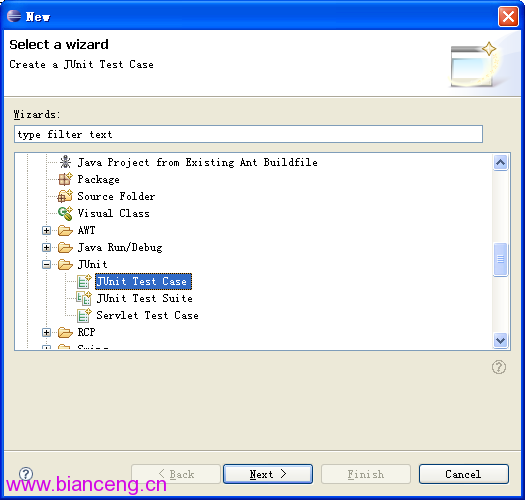525x500 pixels.
Task: Select the Java Run/Debug folder label
Action: (x=120, y=247)
